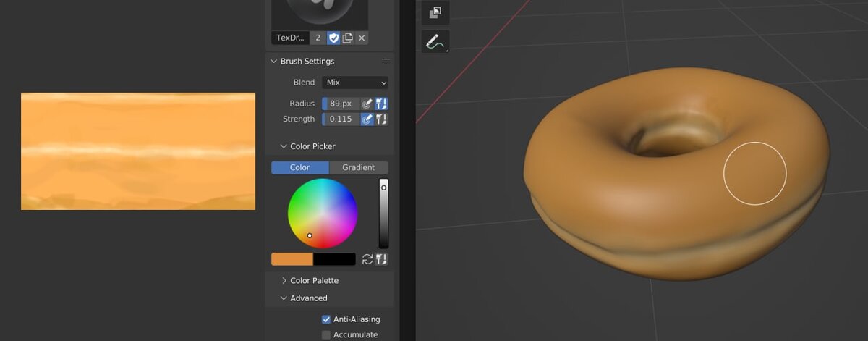Click the Strength 0.115 field
868x341 pixels.
(x=341, y=119)
